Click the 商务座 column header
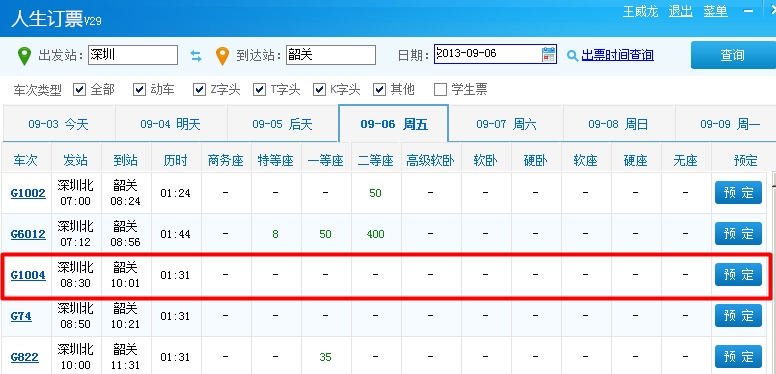This screenshot has height=374, width=776. [x=226, y=160]
